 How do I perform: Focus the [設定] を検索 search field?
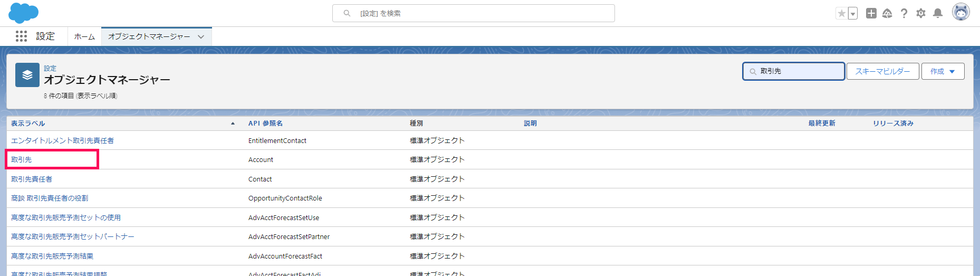tap(474, 13)
